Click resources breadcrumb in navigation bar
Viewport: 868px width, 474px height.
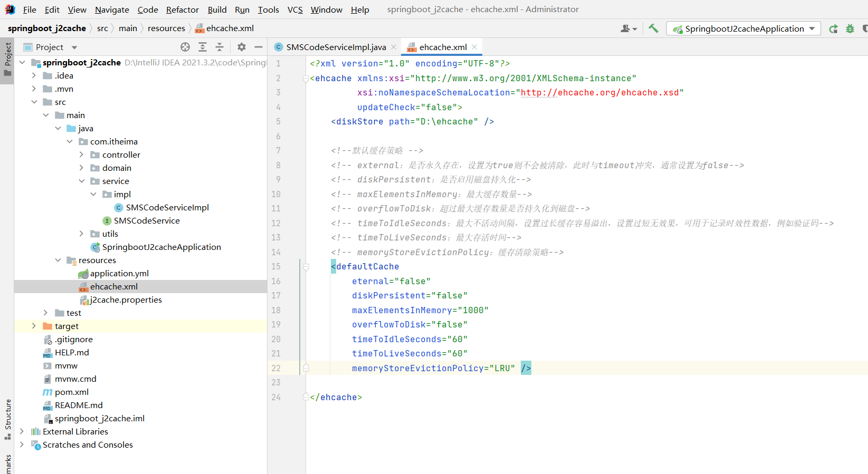(x=166, y=28)
